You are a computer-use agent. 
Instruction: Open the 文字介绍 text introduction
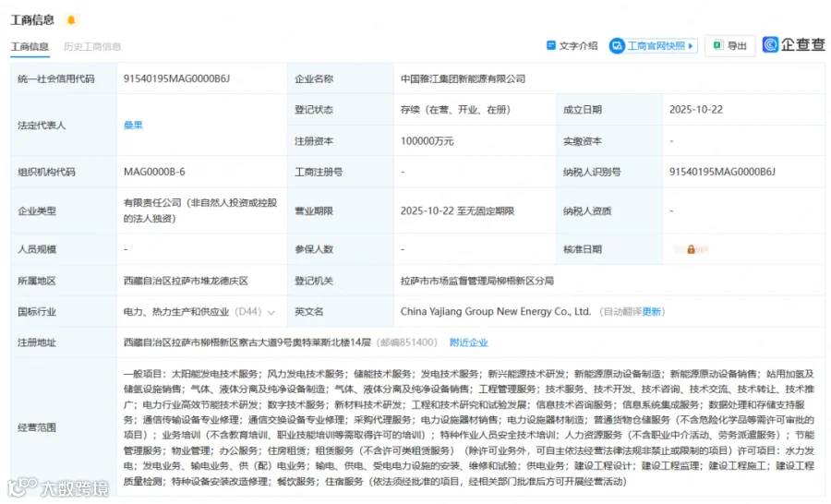(x=572, y=46)
